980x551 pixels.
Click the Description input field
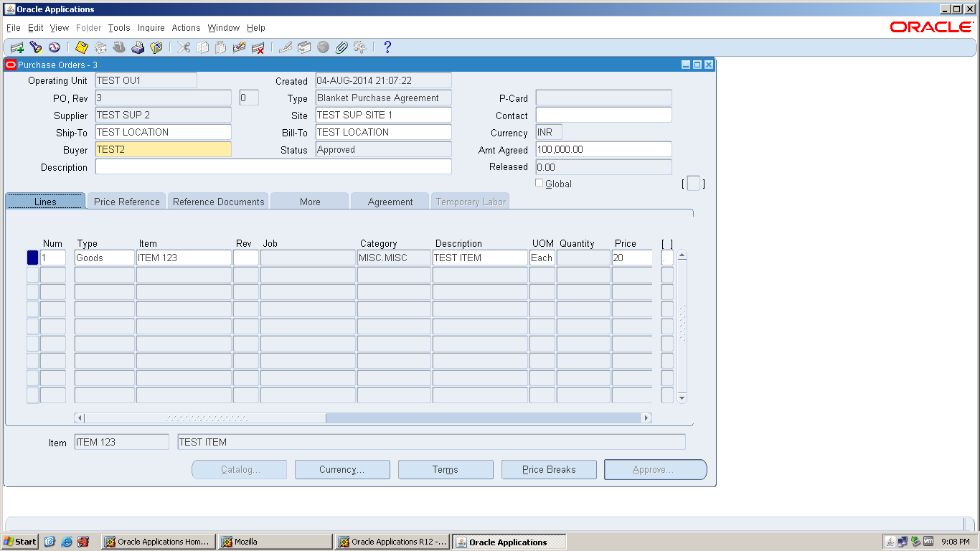[274, 166]
